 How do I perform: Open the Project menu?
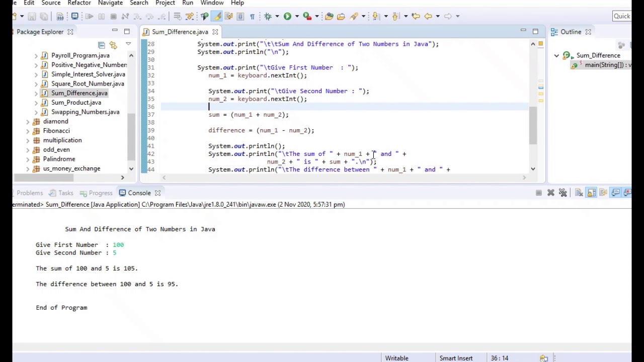[x=165, y=3]
